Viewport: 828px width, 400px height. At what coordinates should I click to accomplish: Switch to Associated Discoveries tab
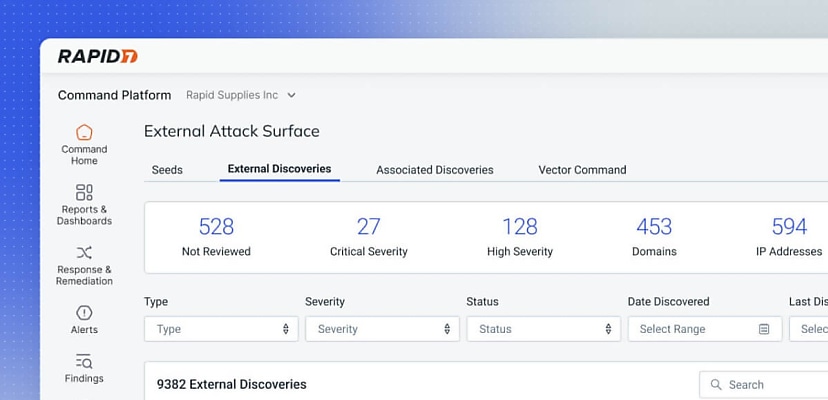pyautogui.click(x=435, y=170)
